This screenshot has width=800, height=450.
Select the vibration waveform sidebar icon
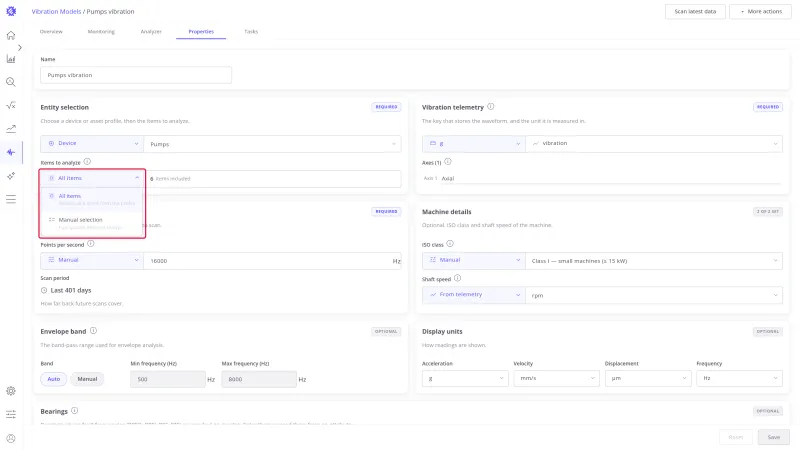11,152
